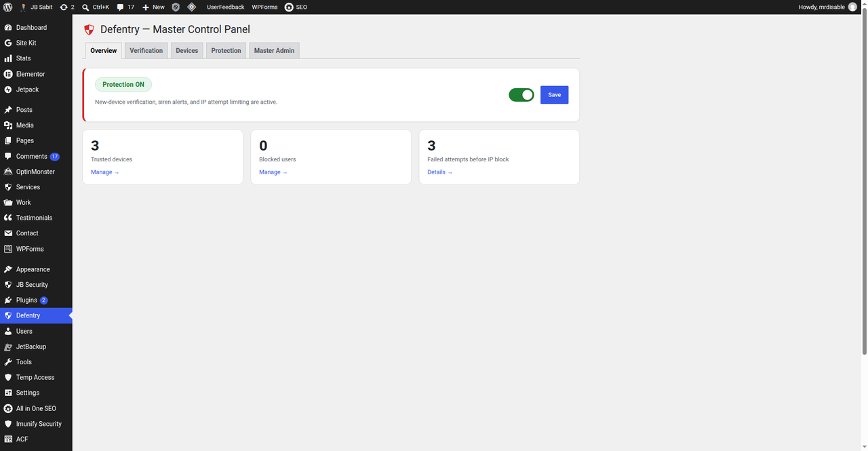Open Posts in the sidebar
This screenshot has width=868, height=451.
pyautogui.click(x=36, y=110)
